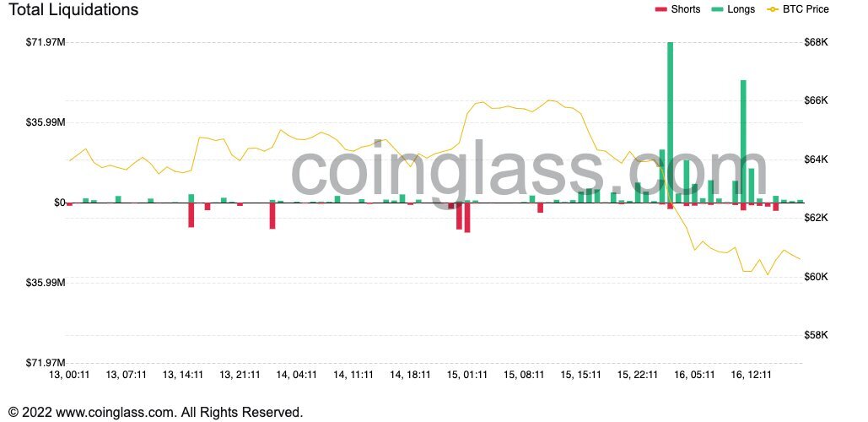Click the $71.97M top left axis label

pos(46,42)
